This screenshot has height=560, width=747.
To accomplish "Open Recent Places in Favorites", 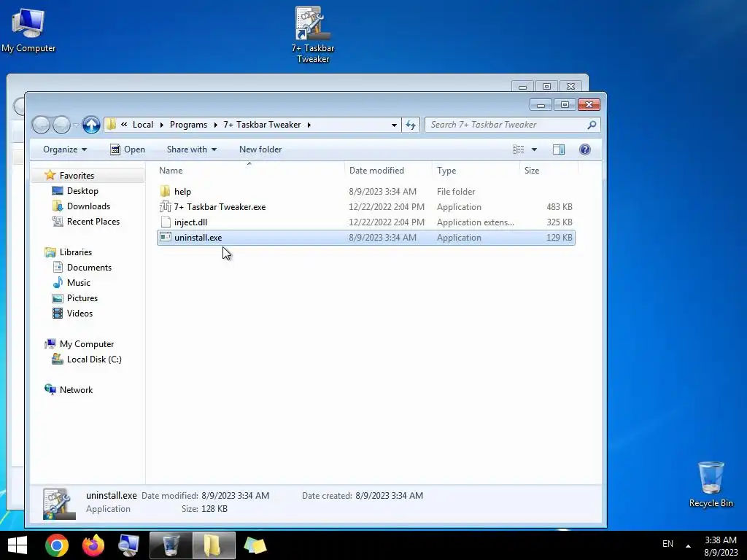I will (93, 222).
